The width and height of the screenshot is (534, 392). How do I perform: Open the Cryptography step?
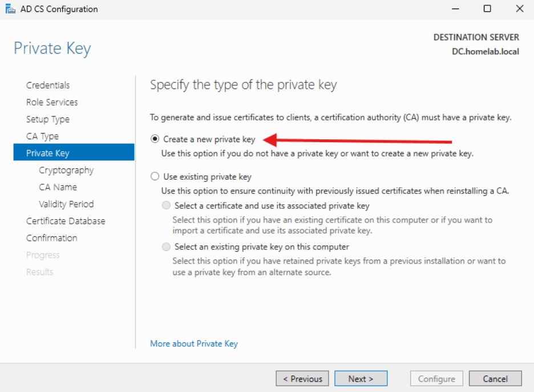[x=66, y=170]
